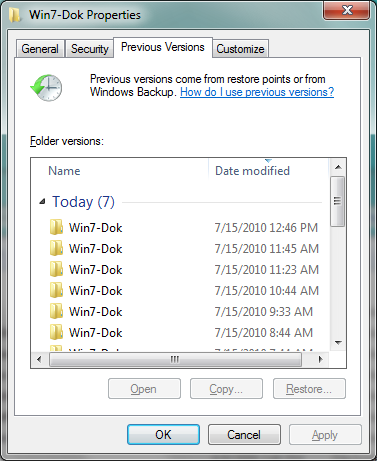Click the folder icon in title bar
The height and width of the screenshot is (462, 378).
(15, 15)
